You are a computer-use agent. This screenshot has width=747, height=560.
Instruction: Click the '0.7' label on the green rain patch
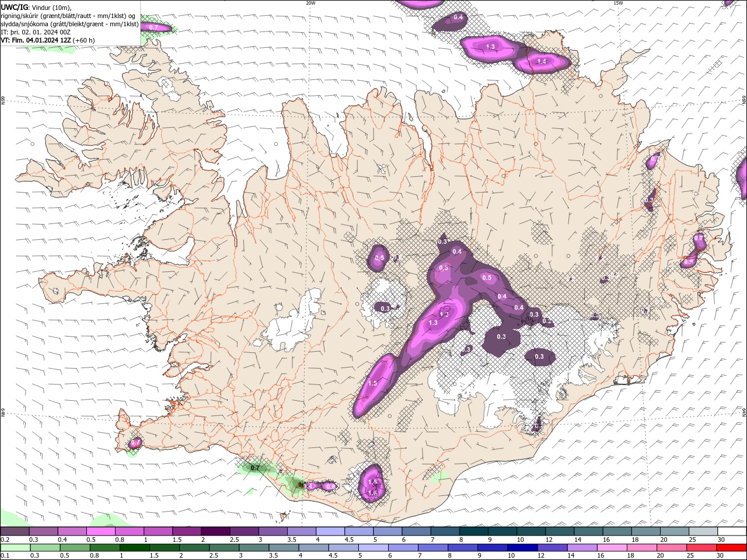(255, 468)
